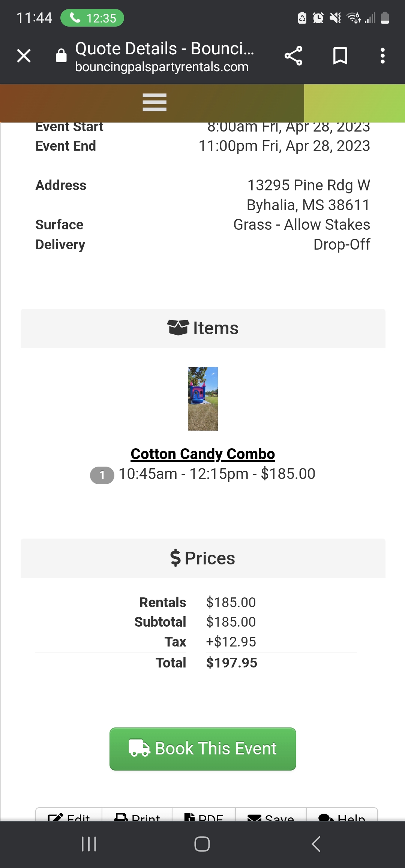Bookmark this Quote Details page
Screen dimensions: 405x868
(x=340, y=56)
